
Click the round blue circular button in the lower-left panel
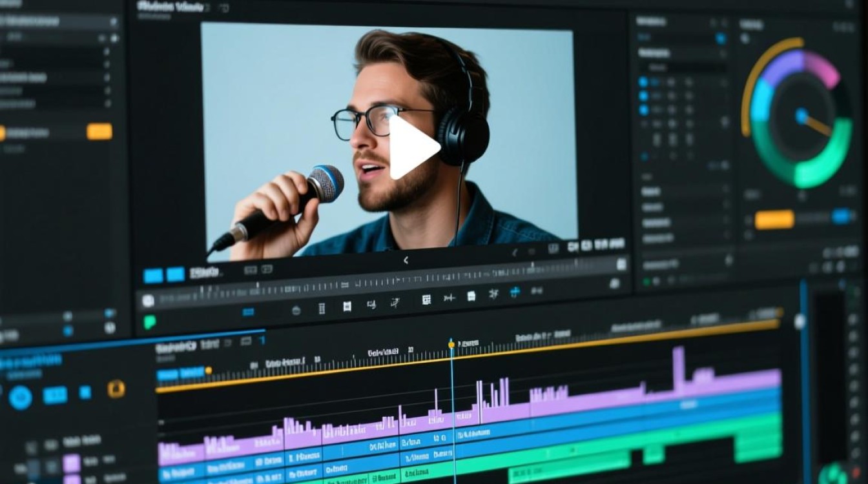pyautogui.click(x=20, y=396)
